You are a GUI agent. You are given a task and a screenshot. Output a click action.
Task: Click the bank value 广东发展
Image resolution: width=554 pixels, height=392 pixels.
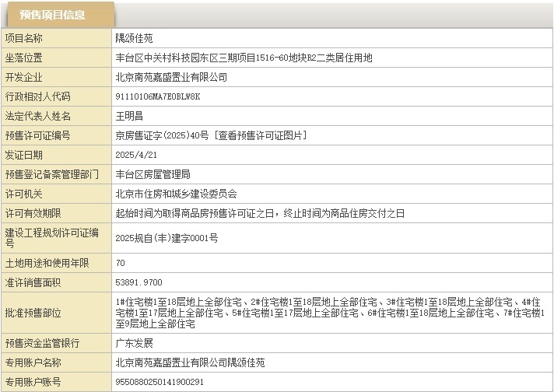pyautogui.click(x=134, y=343)
